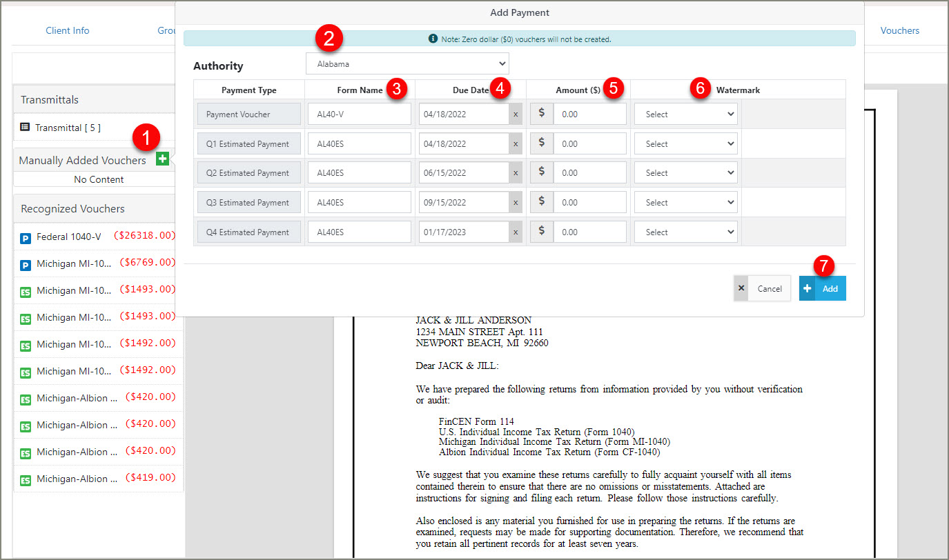Viewport: 949px width, 560px height.
Task: Clear the Q2 due date 06/15/2022
Action: [516, 173]
